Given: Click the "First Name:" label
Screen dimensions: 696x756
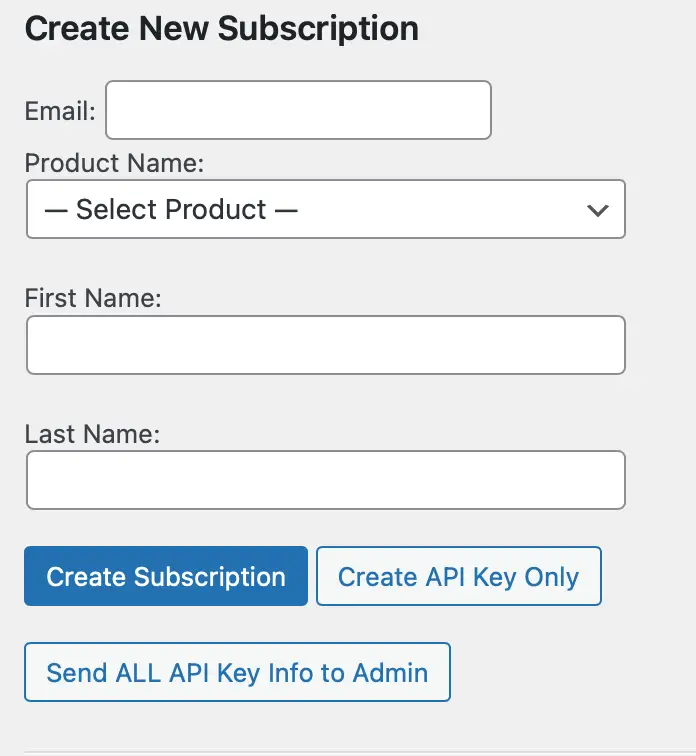Looking at the screenshot, I should [x=93, y=298].
